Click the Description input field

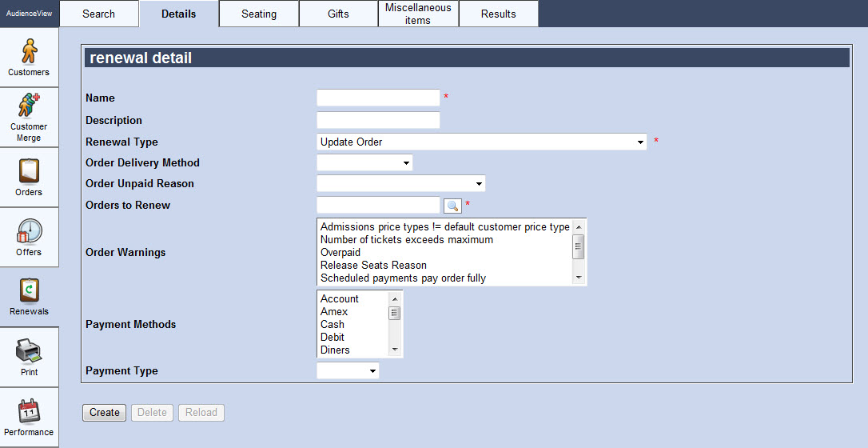point(378,120)
